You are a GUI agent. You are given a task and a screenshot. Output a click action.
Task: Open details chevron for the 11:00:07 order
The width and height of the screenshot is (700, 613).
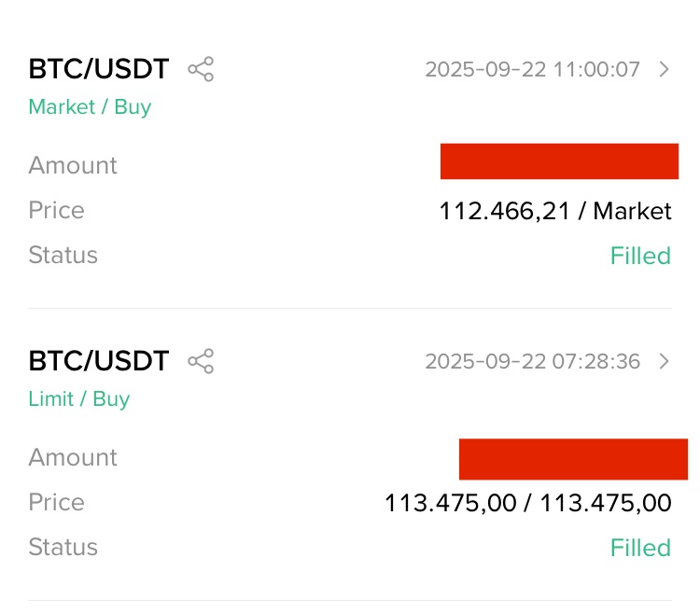click(x=665, y=69)
